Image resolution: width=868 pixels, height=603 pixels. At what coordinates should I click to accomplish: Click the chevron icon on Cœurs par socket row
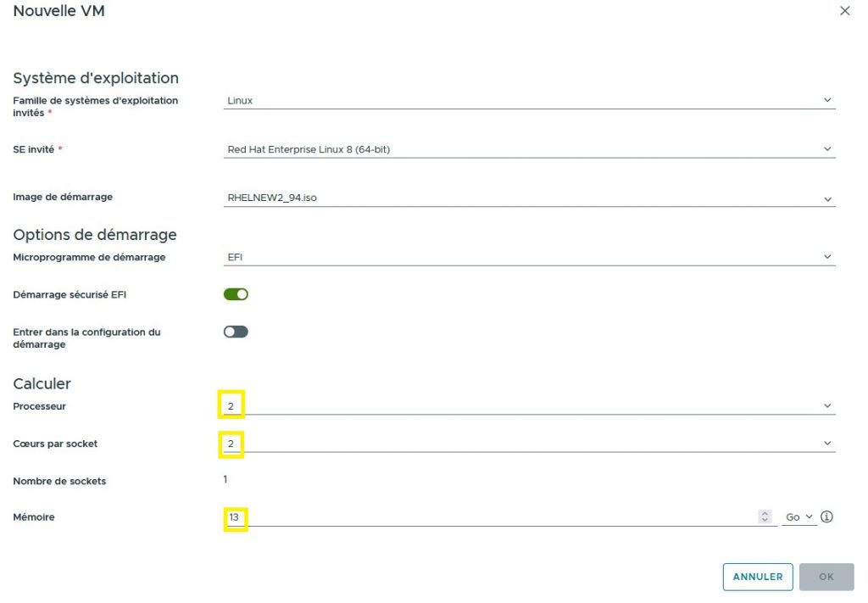pos(827,444)
